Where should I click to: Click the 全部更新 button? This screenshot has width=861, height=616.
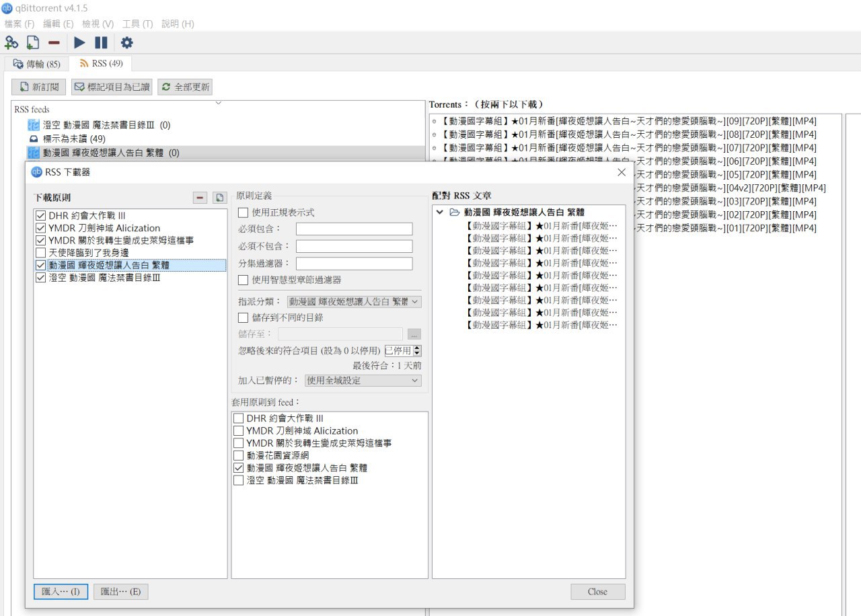coord(184,87)
